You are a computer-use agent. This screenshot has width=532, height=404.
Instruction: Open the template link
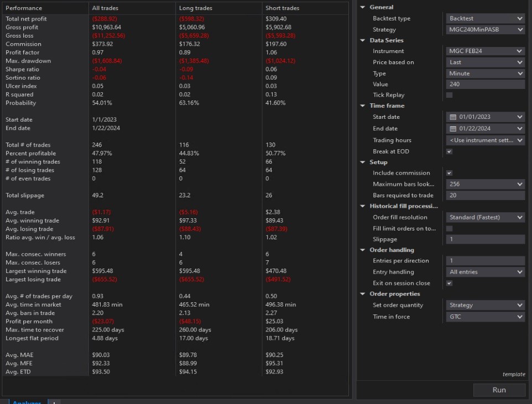click(x=513, y=374)
